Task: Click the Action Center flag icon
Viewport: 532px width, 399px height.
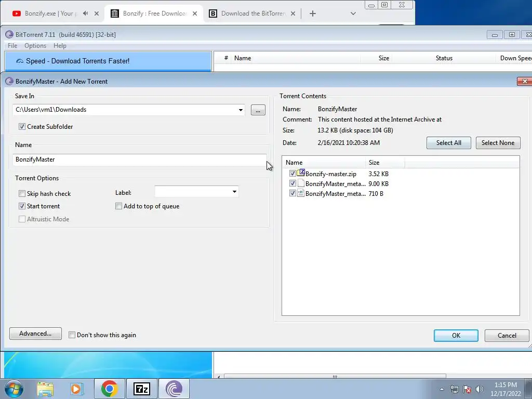Action: pyautogui.click(x=467, y=389)
